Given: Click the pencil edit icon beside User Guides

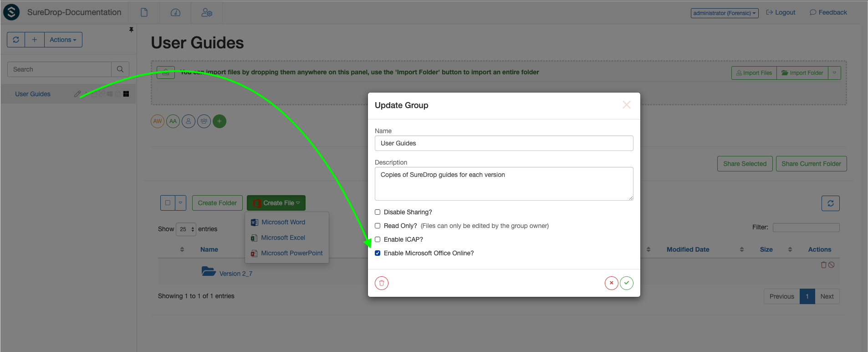Looking at the screenshot, I should click(77, 94).
